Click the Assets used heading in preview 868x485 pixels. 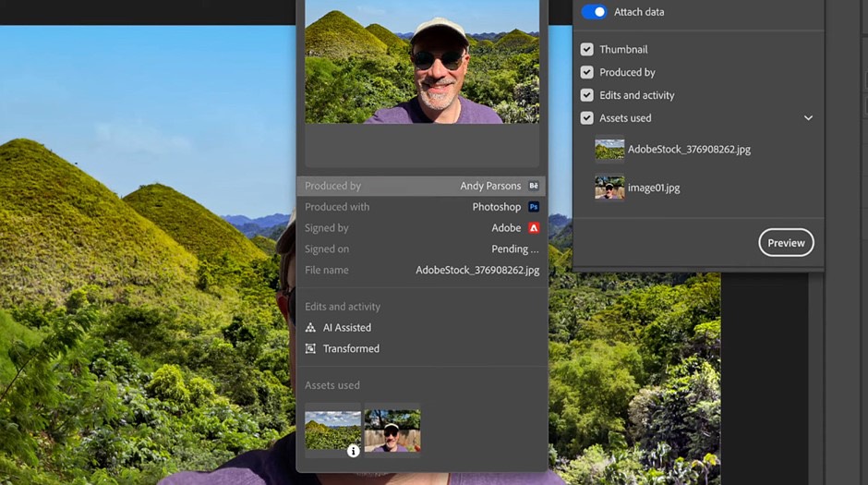pyautogui.click(x=332, y=385)
